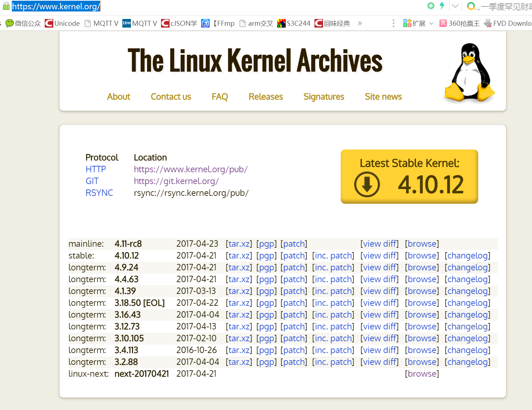Screen dimensions: 532x410
Task: Open inc. patch for longterm 4.4.63
Action: click(x=333, y=279)
